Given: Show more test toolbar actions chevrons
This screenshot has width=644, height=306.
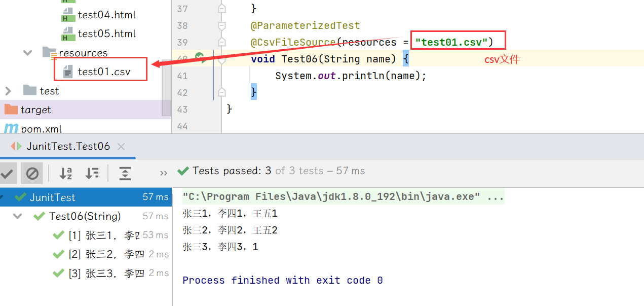Looking at the screenshot, I should pyautogui.click(x=164, y=173).
